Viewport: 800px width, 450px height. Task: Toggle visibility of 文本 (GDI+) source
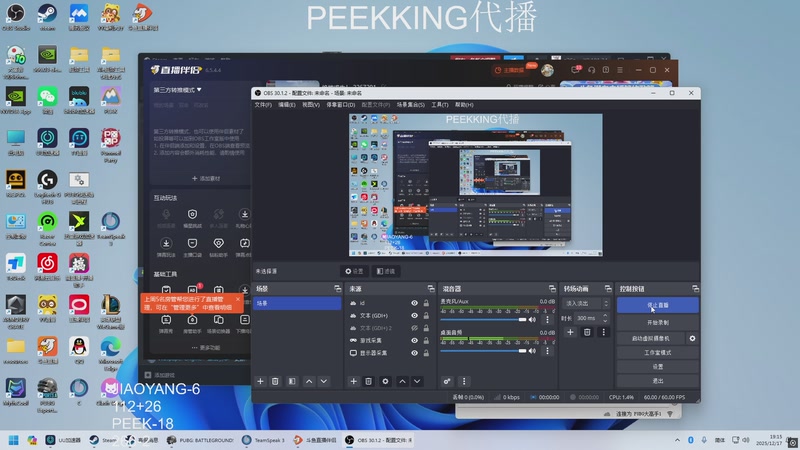tap(414, 315)
